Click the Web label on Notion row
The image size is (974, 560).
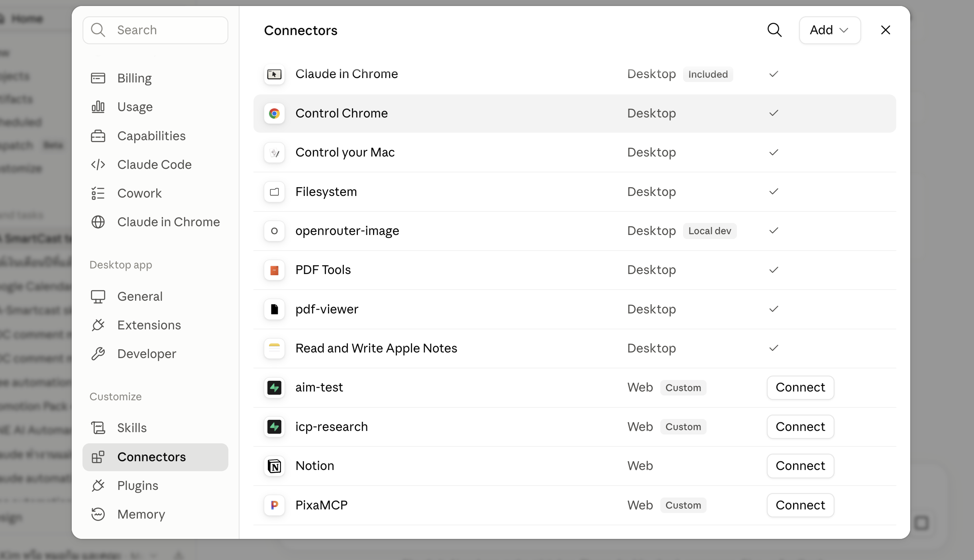(640, 466)
